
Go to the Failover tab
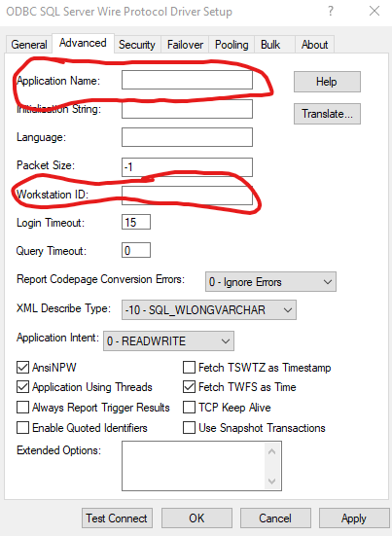[185, 45]
